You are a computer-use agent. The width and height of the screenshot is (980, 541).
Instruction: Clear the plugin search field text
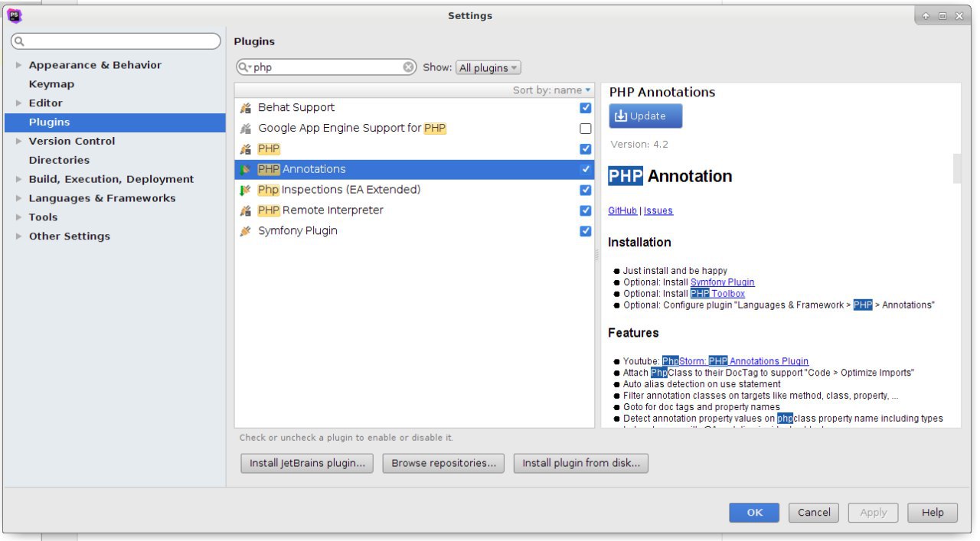tap(409, 67)
